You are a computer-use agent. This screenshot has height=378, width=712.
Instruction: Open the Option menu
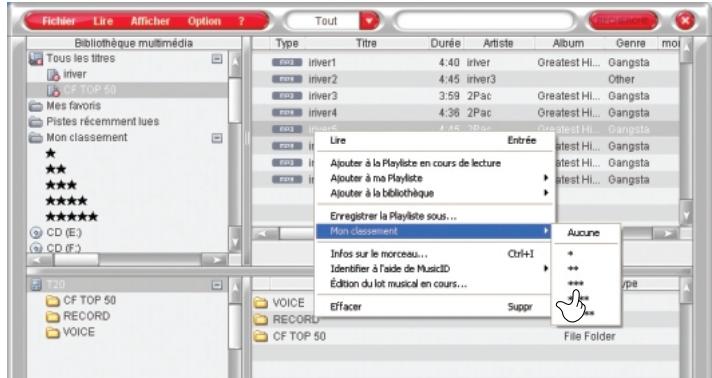[204, 21]
